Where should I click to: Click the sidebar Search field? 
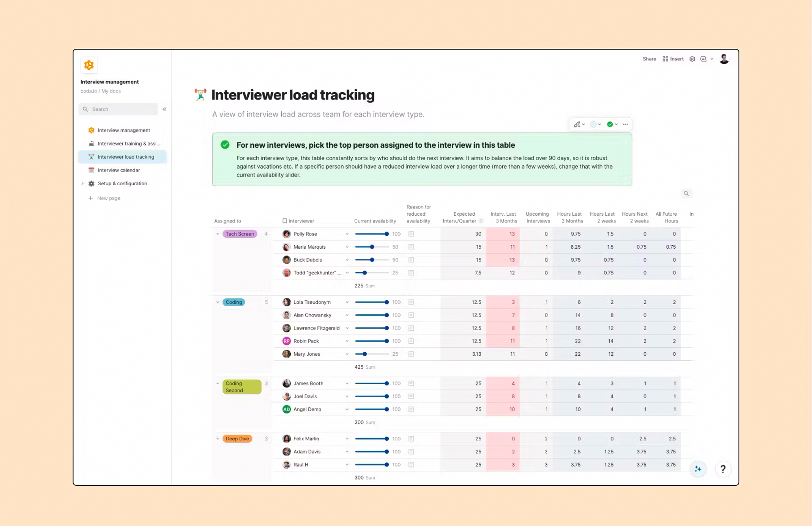click(118, 109)
